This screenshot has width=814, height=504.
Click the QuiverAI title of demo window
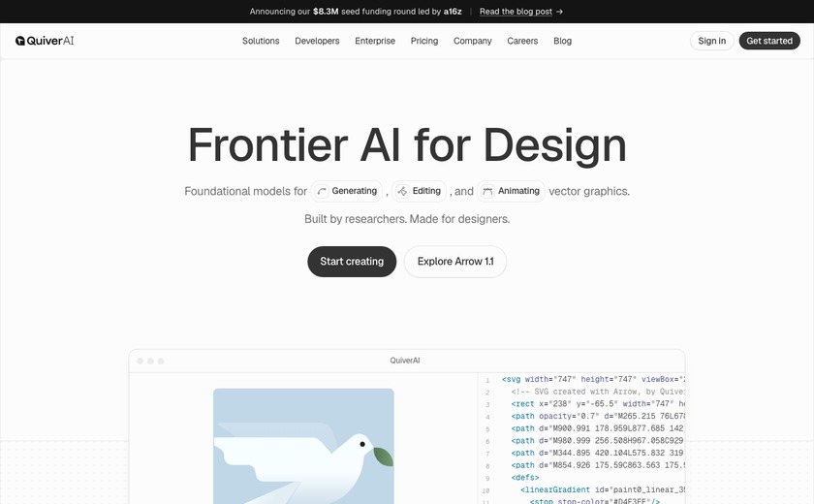[405, 361]
